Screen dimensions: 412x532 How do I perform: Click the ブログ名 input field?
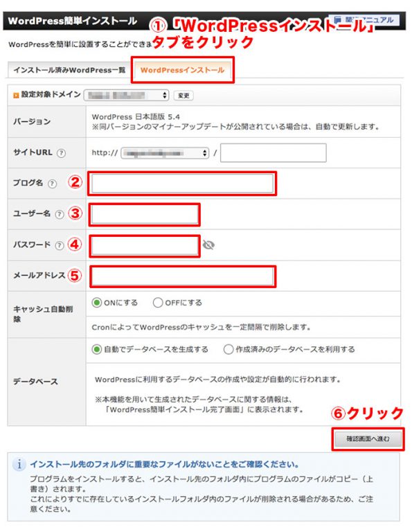(x=182, y=184)
